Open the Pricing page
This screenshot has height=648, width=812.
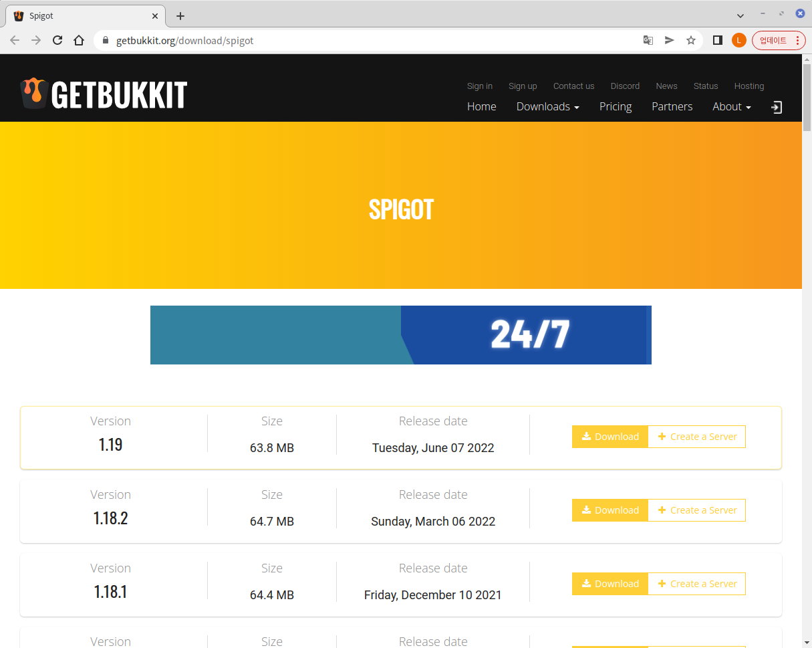pos(616,106)
